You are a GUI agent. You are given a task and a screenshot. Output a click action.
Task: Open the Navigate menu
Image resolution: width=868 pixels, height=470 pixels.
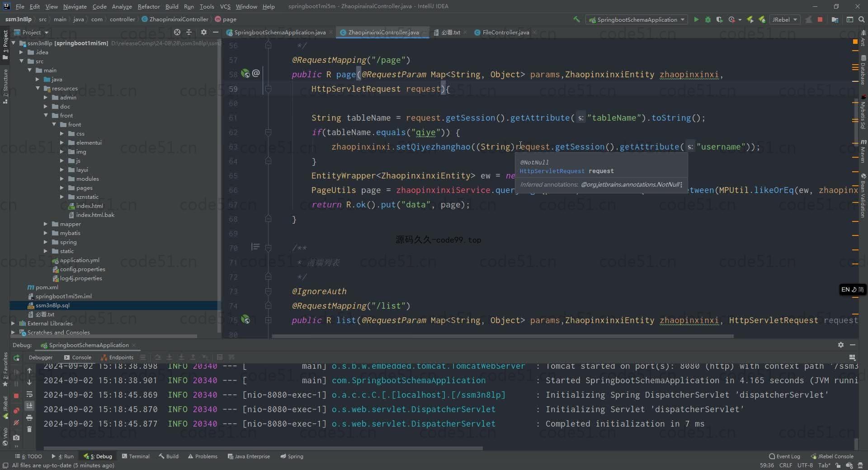pos(75,6)
